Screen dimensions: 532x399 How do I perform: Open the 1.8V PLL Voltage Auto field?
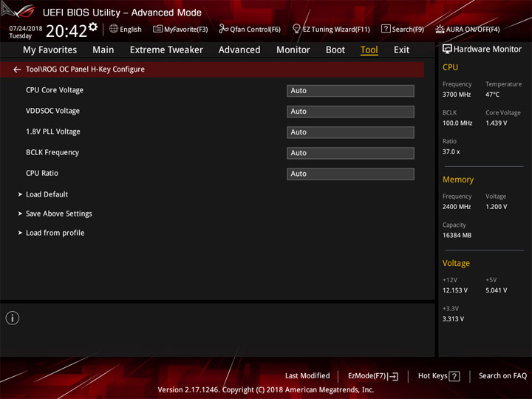(x=350, y=132)
